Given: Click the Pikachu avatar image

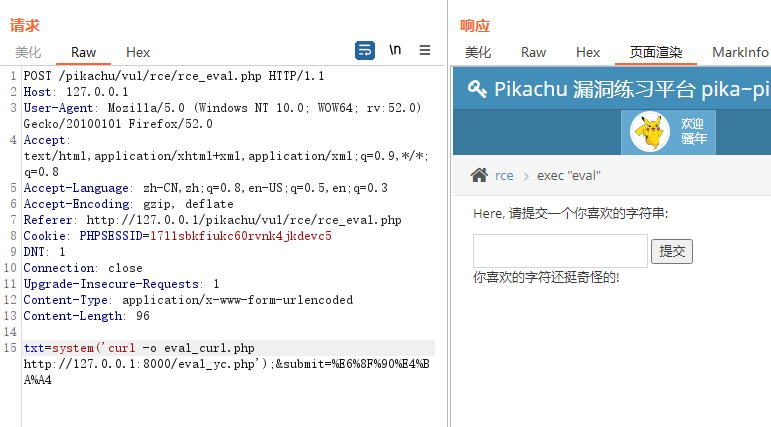Looking at the screenshot, I should [650, 132].
